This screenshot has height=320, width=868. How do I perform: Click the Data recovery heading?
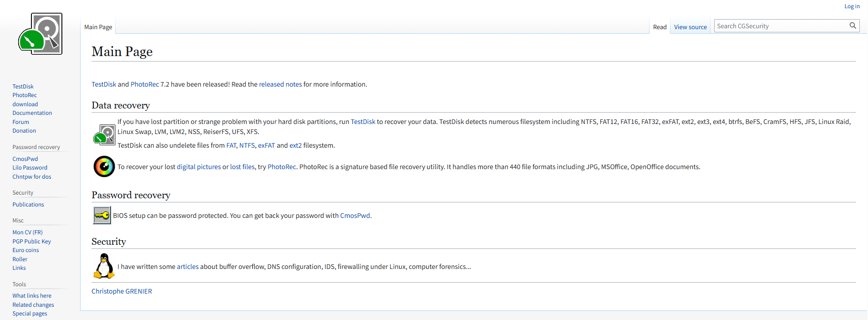point(121,105)
